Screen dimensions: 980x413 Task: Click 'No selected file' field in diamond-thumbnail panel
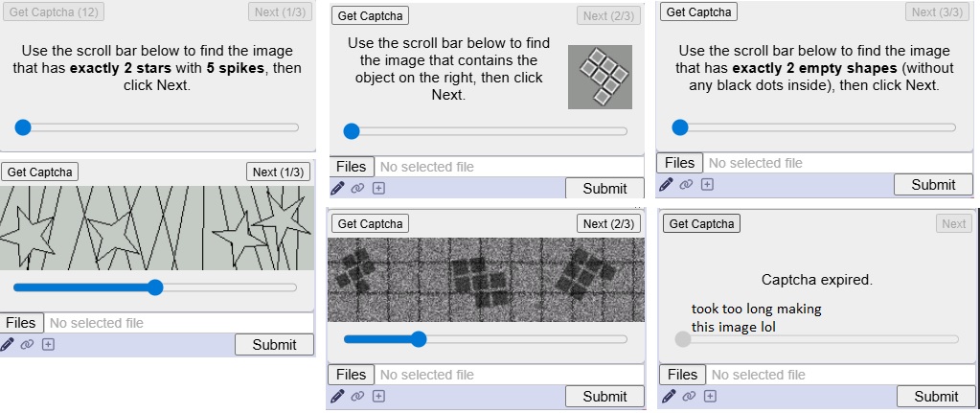point(510,167)
